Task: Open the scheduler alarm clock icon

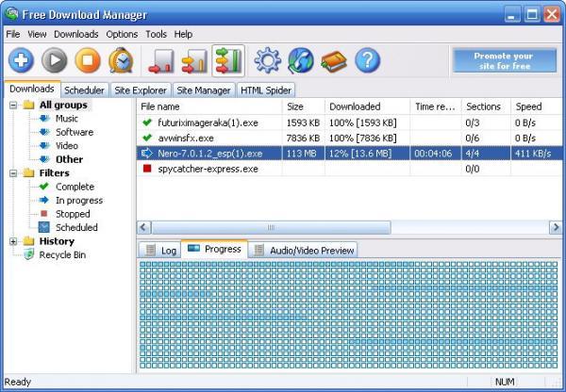Action: pyautogui.click(x=121, y=60)
